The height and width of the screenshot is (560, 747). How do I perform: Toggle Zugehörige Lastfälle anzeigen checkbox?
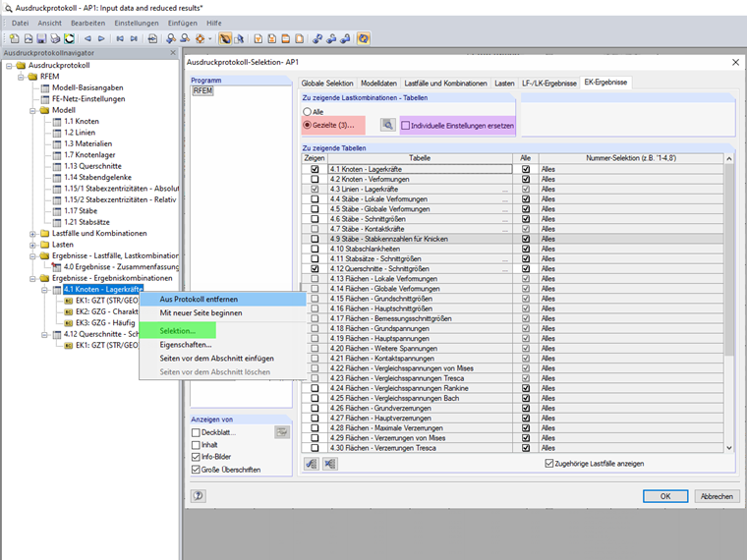coord(548,464)
